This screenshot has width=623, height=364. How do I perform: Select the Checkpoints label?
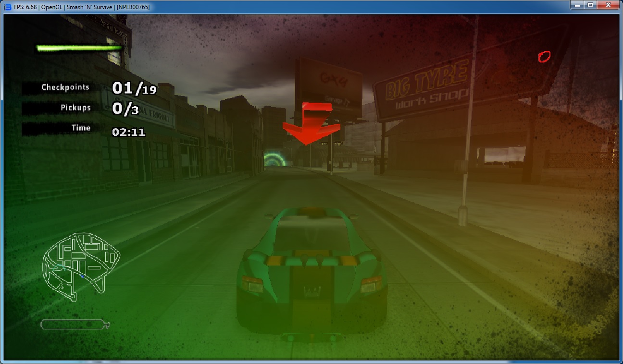[65, 87]
